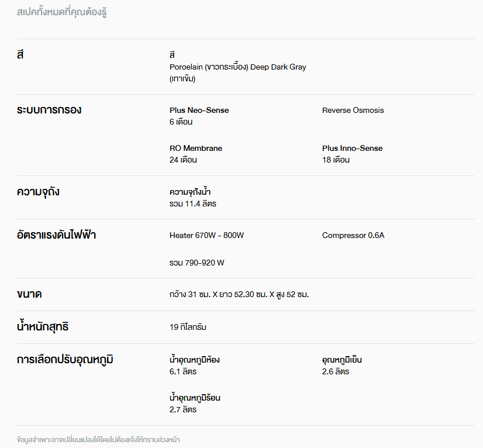Click the Compressor 0.6A text
Image resolution: width=483 pixels, height=448 pixels.
tap(353, 235)
